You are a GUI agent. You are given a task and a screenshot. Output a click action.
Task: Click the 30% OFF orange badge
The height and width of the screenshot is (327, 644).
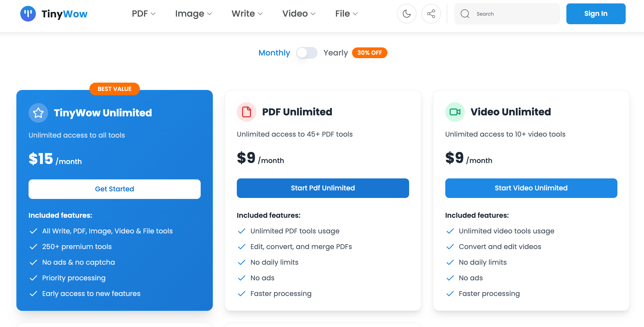click(370, 53)
